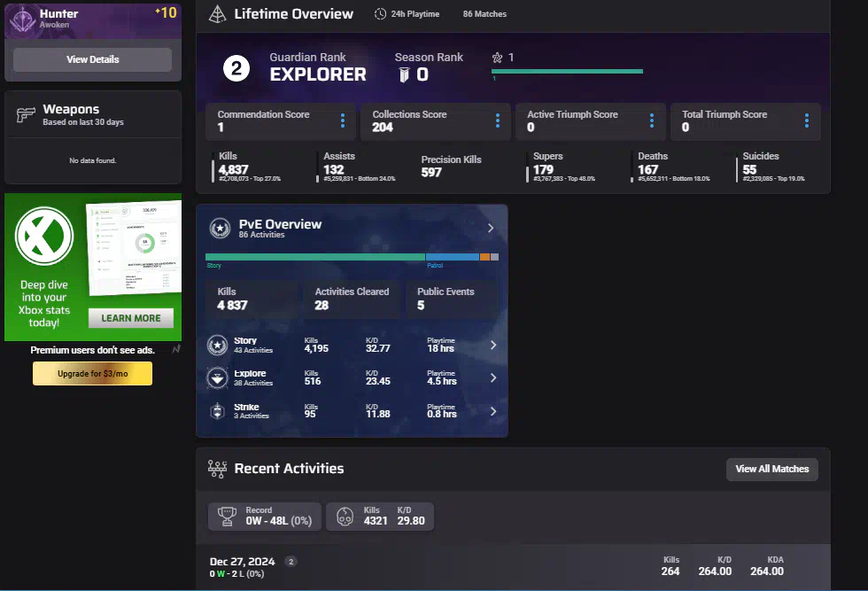
Task: Click the Upgrade for $3/mo button
Action: pos(92,374)
